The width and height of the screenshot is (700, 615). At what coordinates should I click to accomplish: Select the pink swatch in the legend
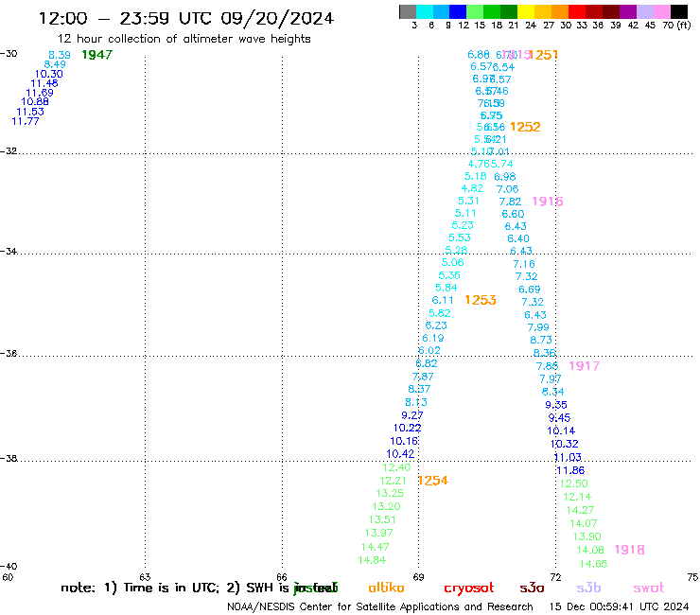[661, 11]
